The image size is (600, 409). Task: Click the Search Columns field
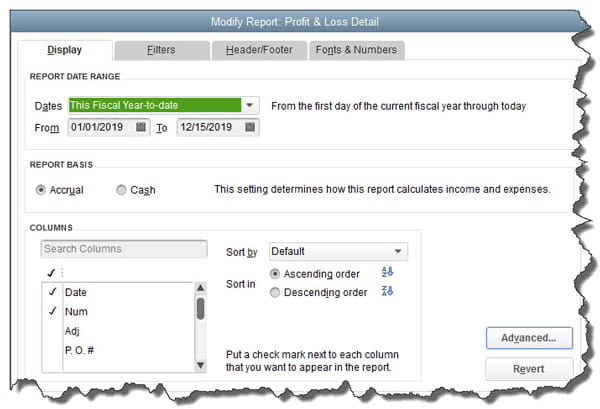[123, 249]
